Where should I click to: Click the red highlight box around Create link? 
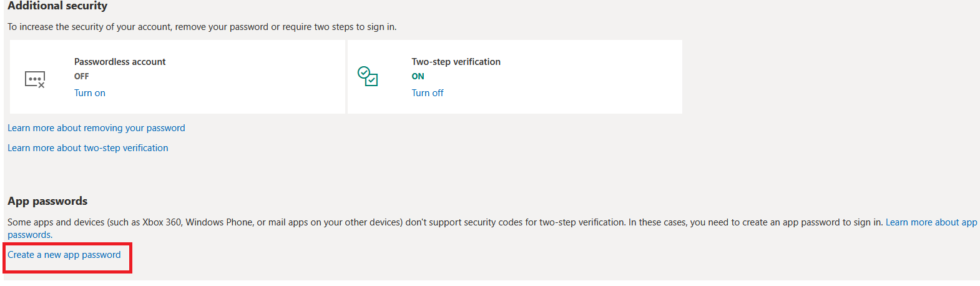click(x=127, y=269)
